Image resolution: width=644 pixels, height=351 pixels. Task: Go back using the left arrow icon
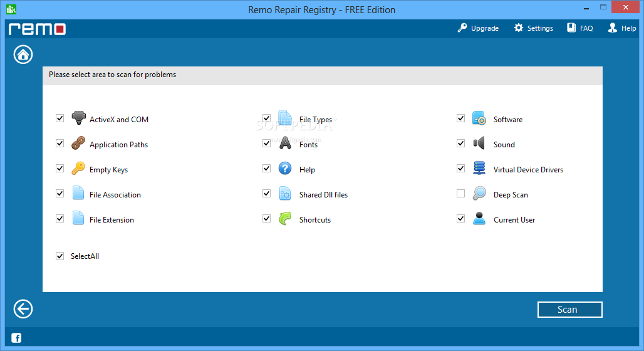coord(23,309)
